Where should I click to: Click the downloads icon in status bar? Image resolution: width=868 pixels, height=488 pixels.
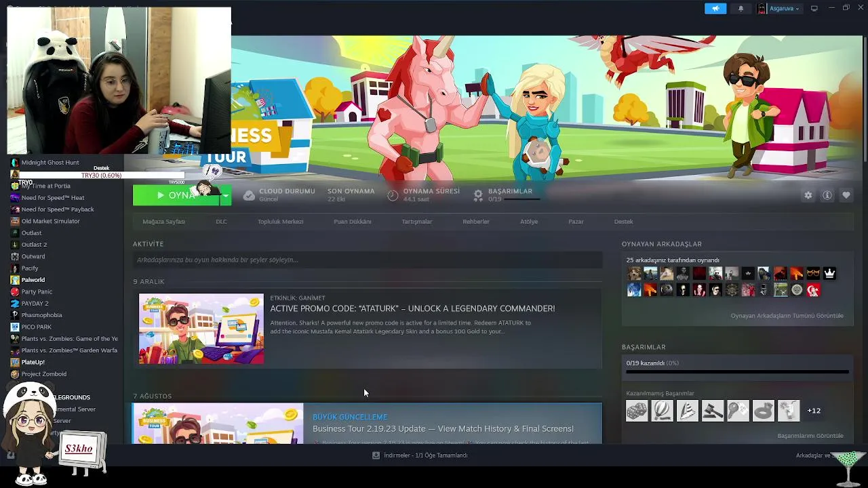pos(376,455)
